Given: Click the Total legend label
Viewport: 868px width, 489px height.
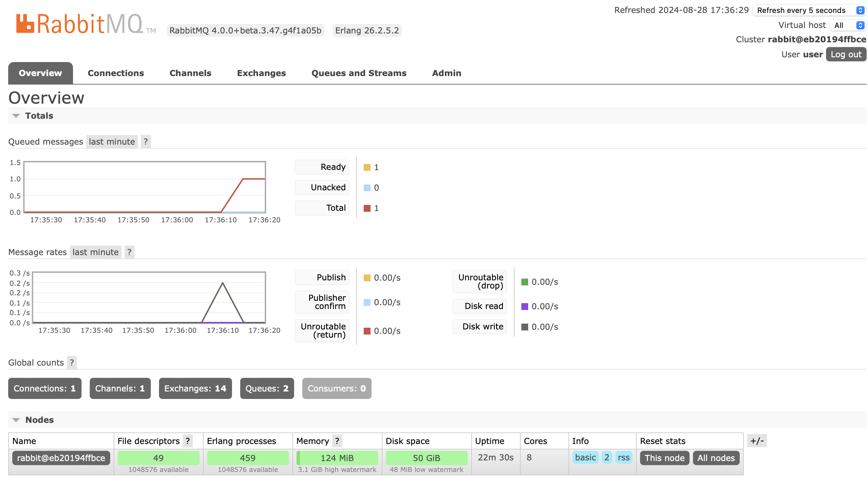Looking at the screenshot, I should tap(322, 208).
